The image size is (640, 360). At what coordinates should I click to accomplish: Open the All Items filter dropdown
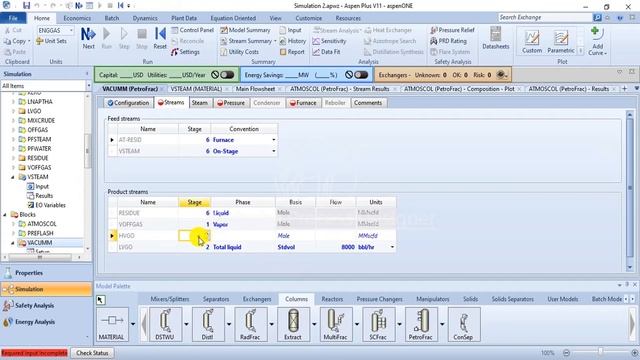pyautogui.click(x=89, y=86)
